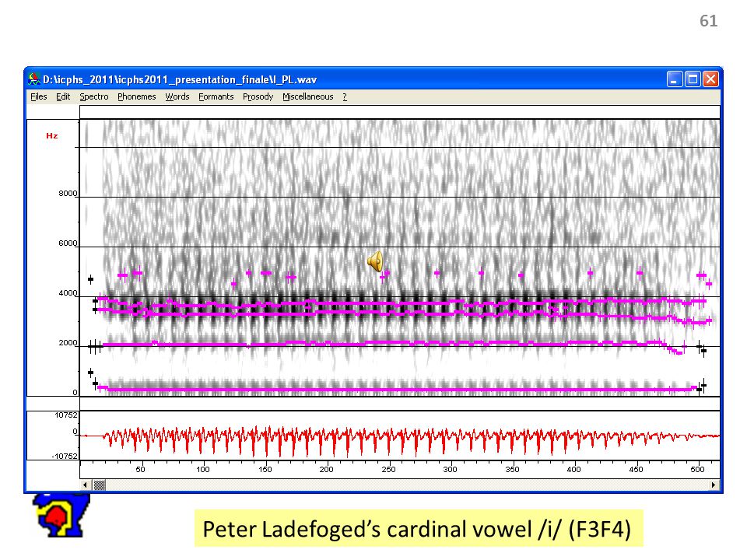Click the window title bar file path
Screen dimensions: 747x560
pos(180,79)
